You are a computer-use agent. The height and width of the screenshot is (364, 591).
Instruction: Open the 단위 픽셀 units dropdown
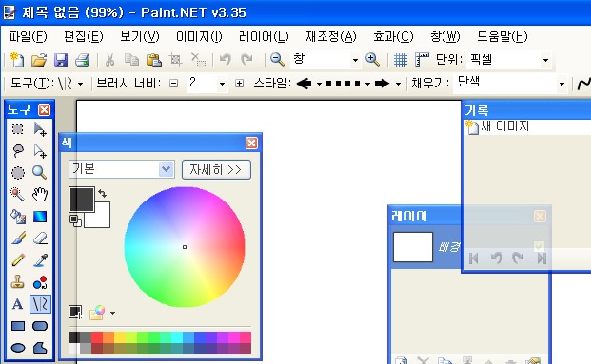[545, 60]
